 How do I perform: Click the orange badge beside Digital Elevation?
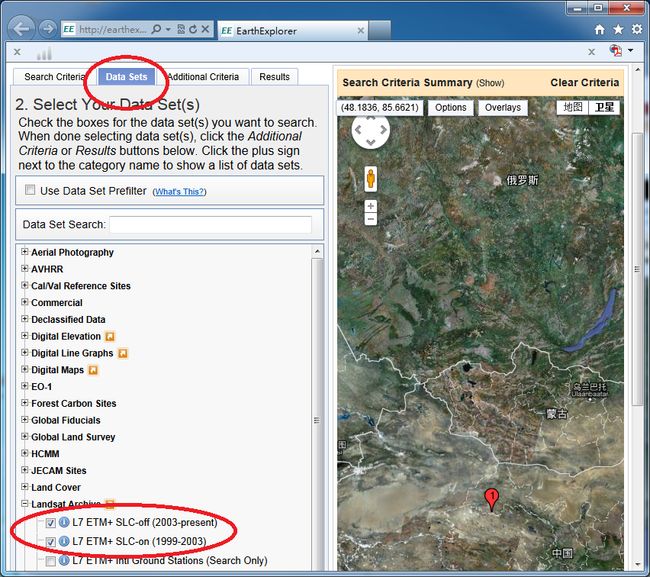109,337
